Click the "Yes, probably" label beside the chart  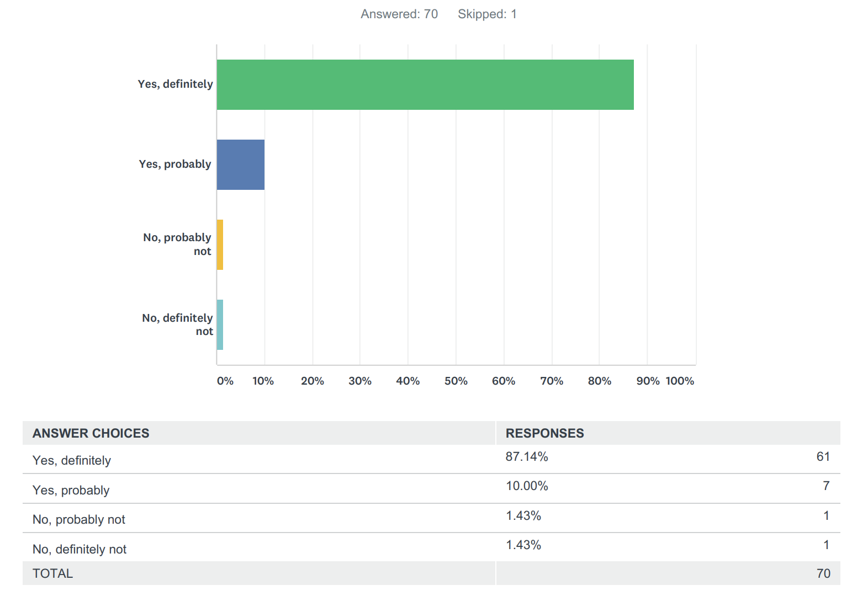(175, 164)
